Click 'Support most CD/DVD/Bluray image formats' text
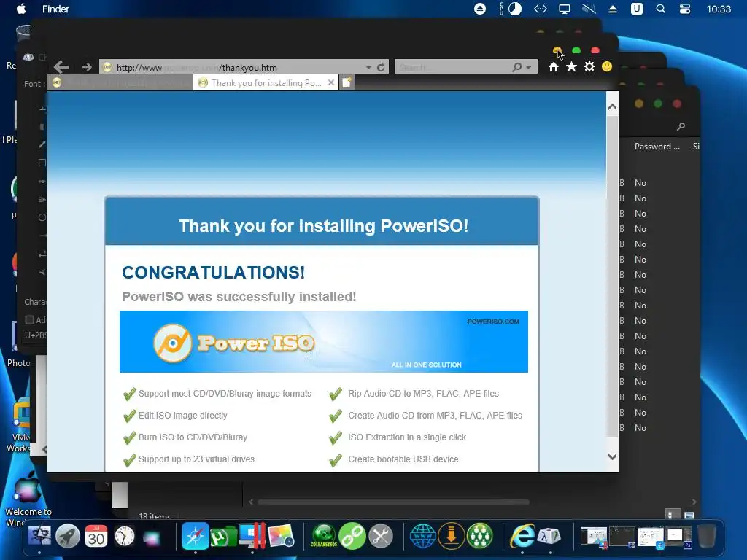747x560 pixels. [225, 393]
